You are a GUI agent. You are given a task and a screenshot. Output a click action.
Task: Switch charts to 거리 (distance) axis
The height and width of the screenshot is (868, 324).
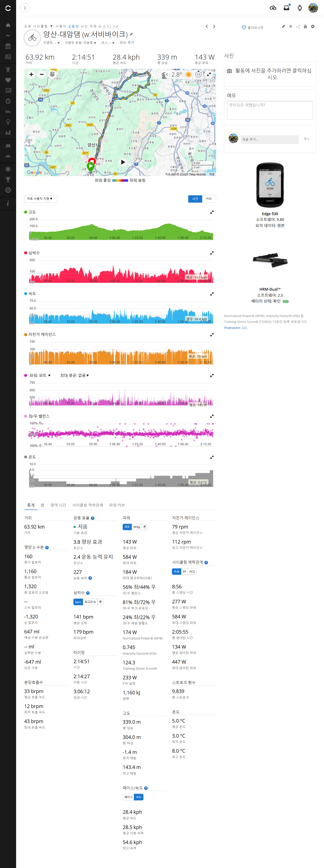pos(209,199)
